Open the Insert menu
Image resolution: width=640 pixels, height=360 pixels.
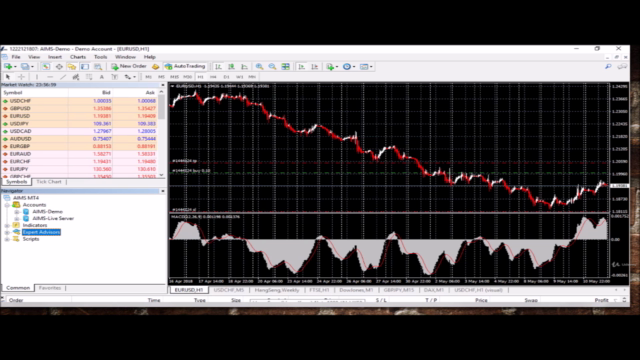(x=55, y=57)
